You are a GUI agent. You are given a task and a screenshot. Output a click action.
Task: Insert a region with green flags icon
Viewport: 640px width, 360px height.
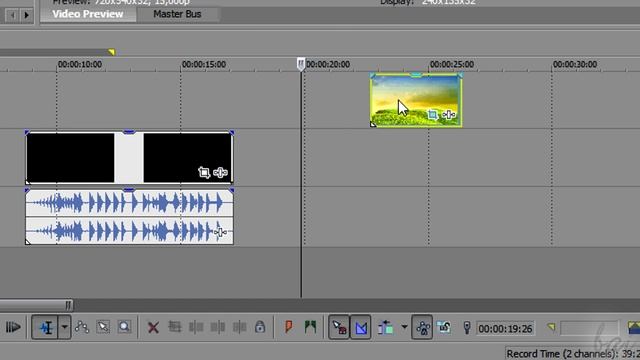click(310, 327)
